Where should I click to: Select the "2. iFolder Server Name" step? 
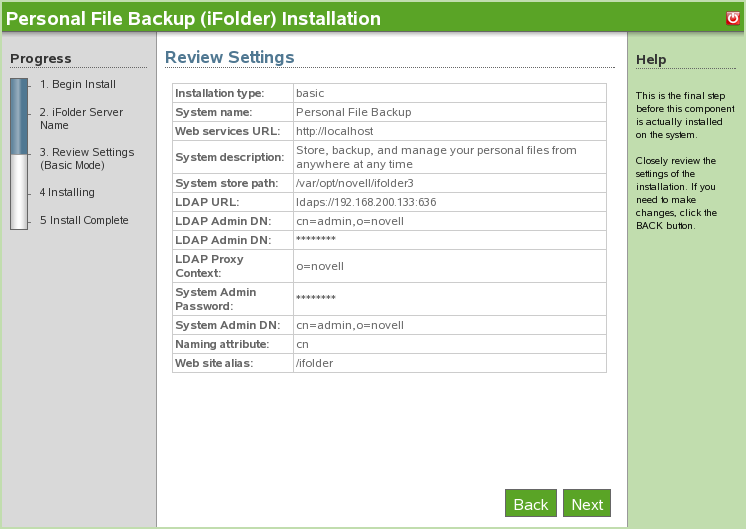(x=81, y=119)
